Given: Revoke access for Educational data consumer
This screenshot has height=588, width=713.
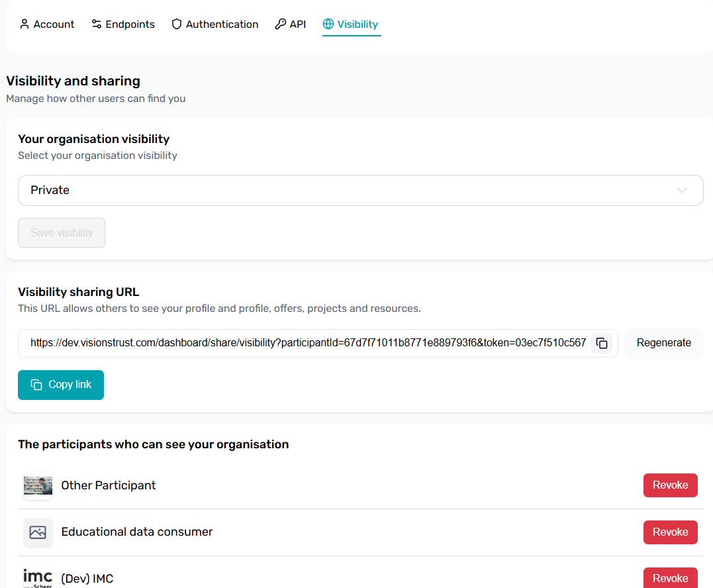Looking at the screenshot, I should pyautogui.click(x=670, y=532).
